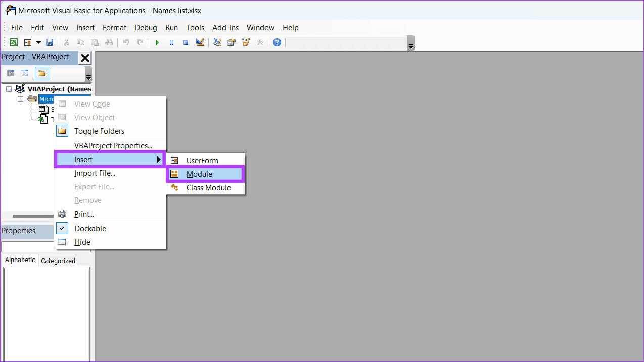Select Toggle Folders in the context menu

click(99, 131)
